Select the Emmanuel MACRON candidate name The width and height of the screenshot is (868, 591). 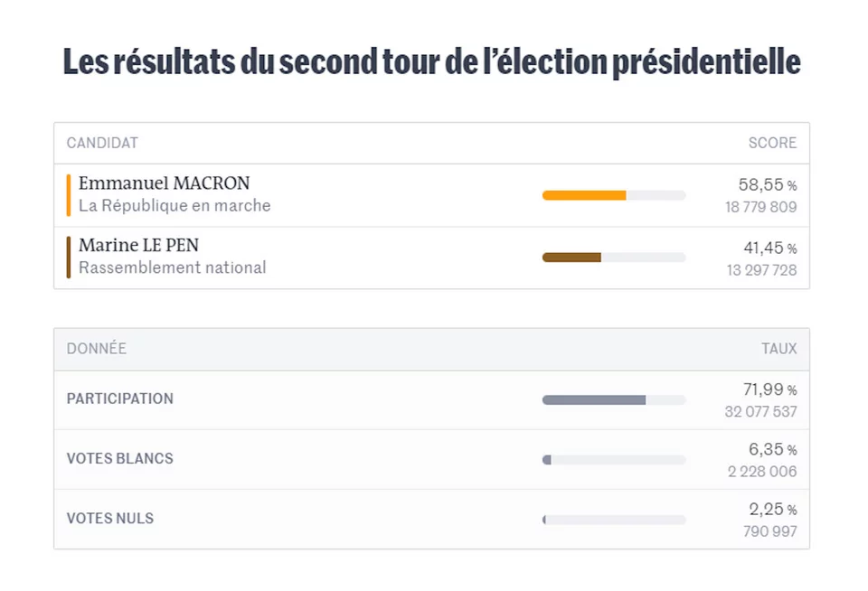pyautogui.click(x=164, y=183)
